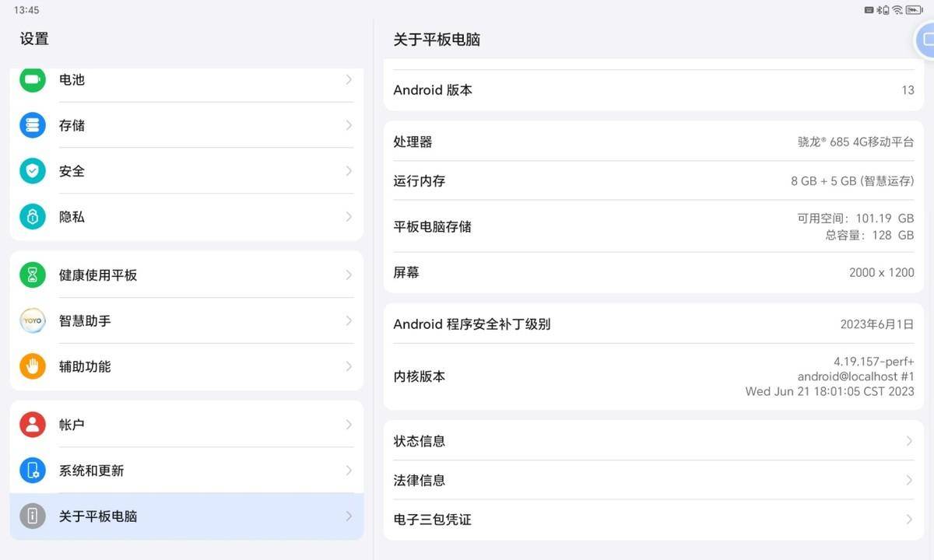The height and width of the screenshot is (560, 934).
Task: Select the green battery icon in the sidebar
Action: click(32, 79)
